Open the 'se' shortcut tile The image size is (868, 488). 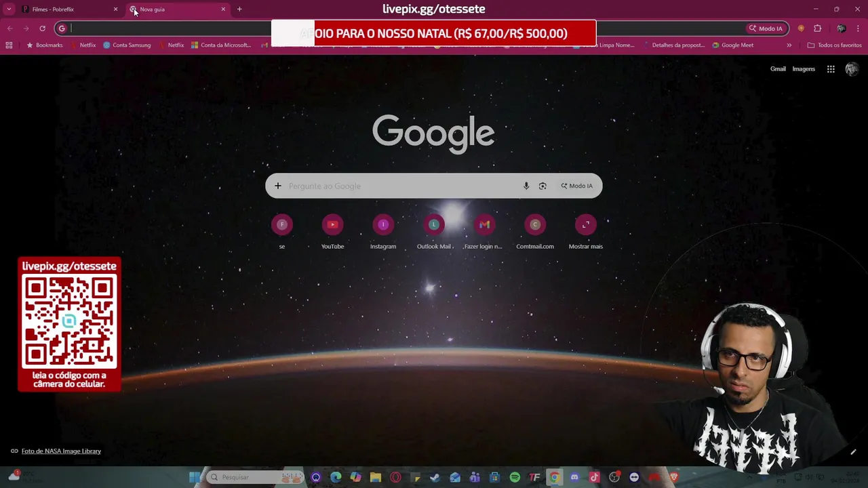(282, 232)
